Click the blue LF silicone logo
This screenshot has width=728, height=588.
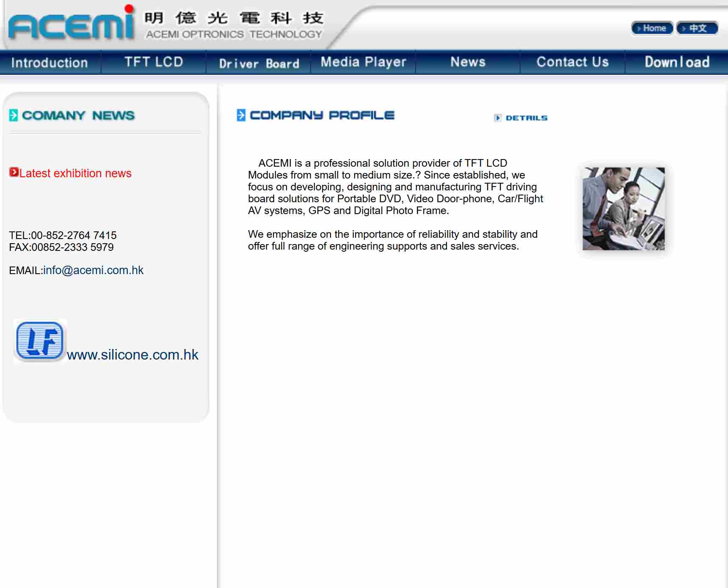point(40,341)
